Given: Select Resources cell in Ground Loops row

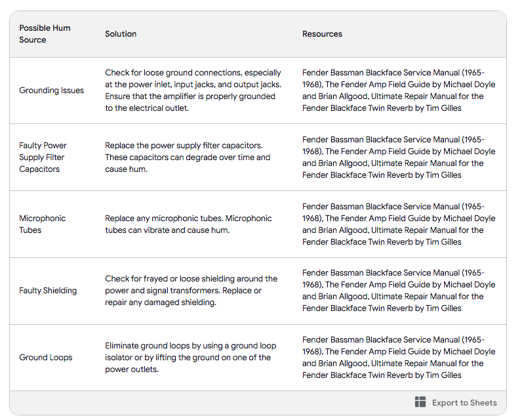Looking at the screenshot, I should point(399,358).
